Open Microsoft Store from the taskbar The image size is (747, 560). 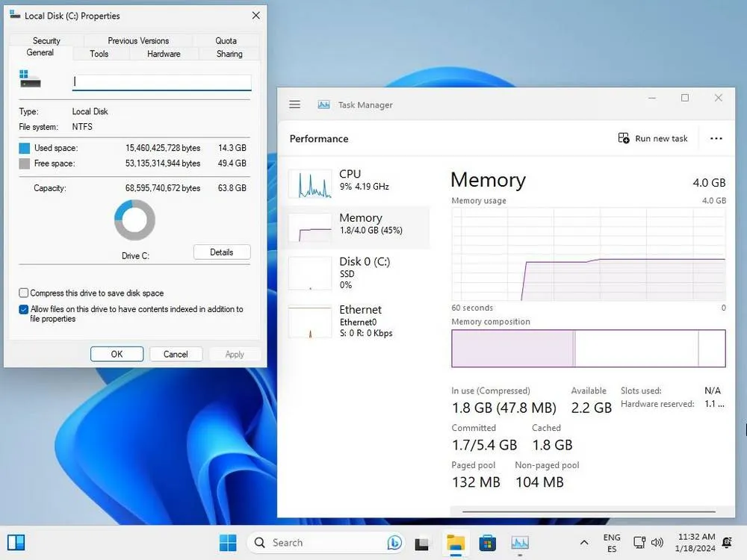pyautogui.click(x=487, y=543)
